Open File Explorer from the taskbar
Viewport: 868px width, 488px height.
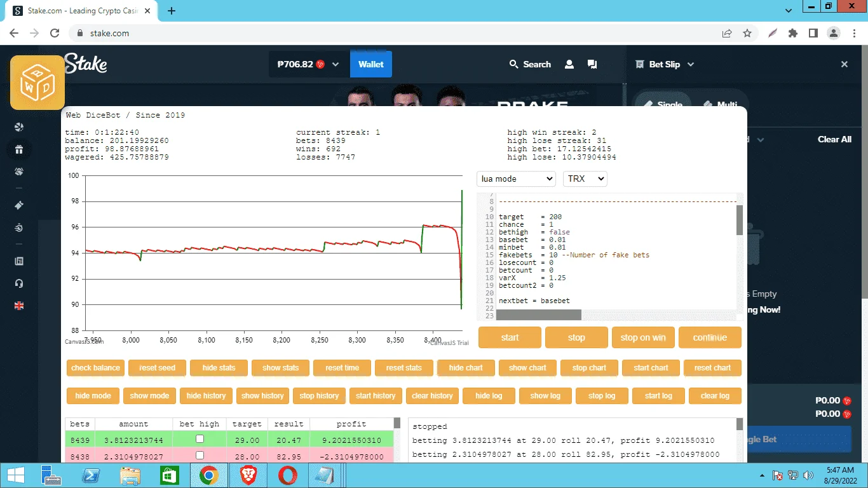(130, 475)
